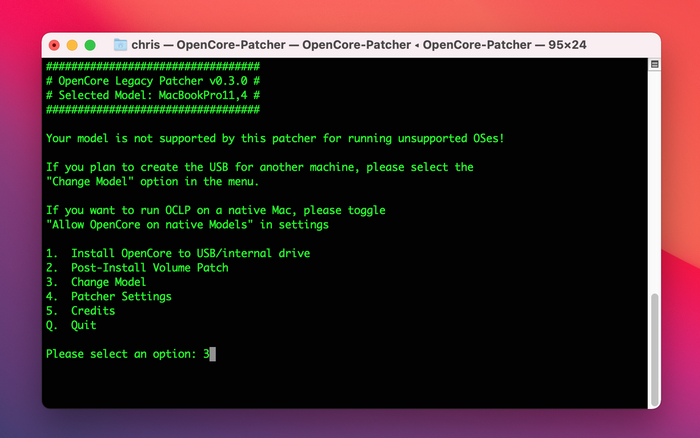
Task: Click the top row of hash characters
Action: click(x=153, y=67)
